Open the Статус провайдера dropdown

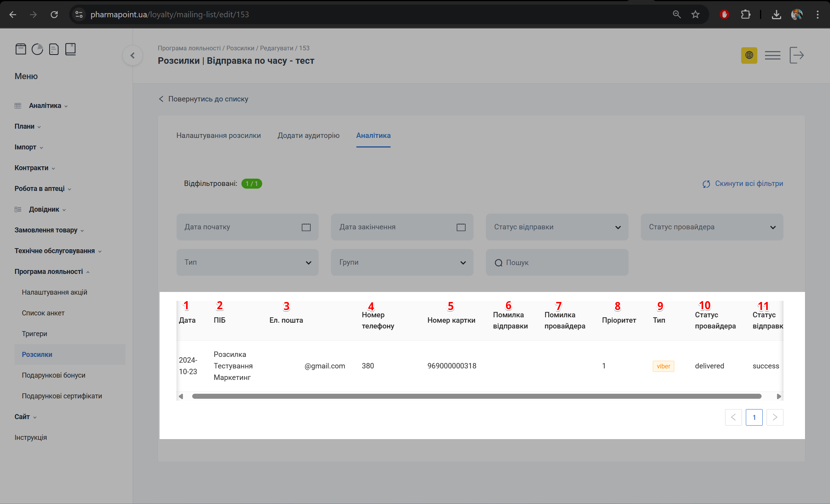(712, 227)
